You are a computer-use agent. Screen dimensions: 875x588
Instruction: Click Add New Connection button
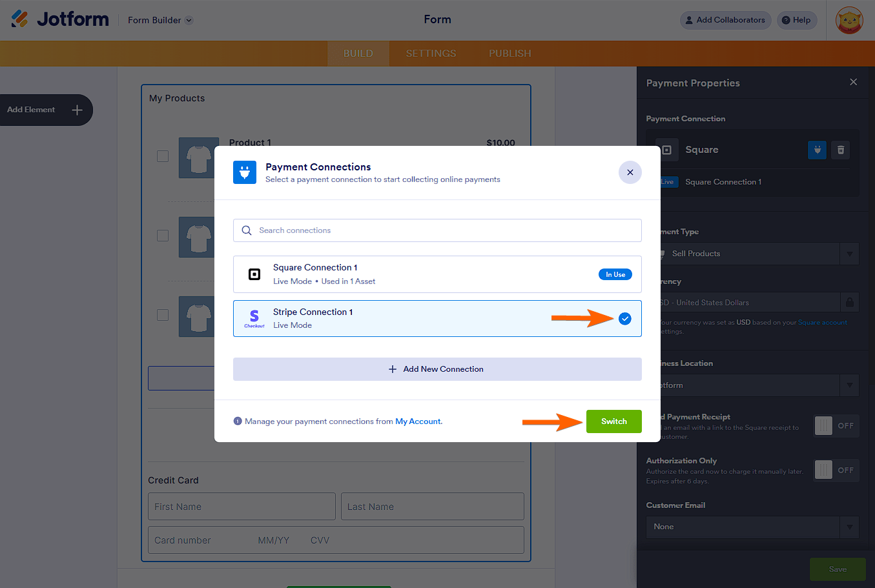[437, 369]
